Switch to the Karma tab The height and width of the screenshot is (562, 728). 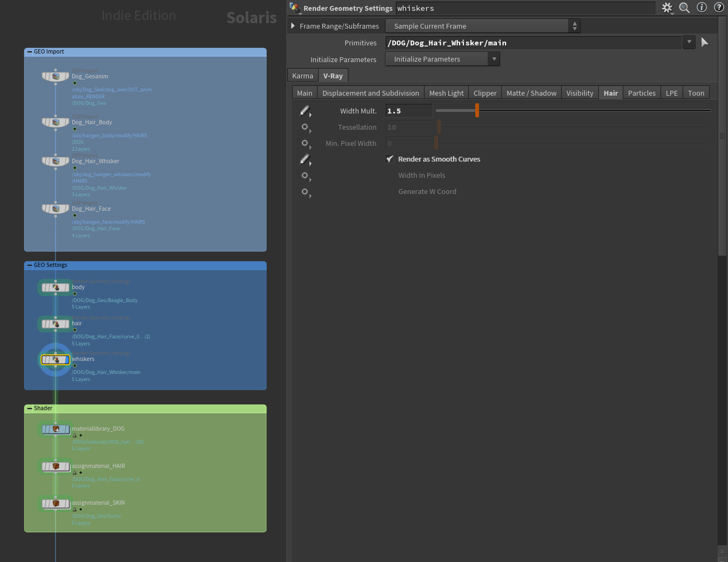coord(302,76)
